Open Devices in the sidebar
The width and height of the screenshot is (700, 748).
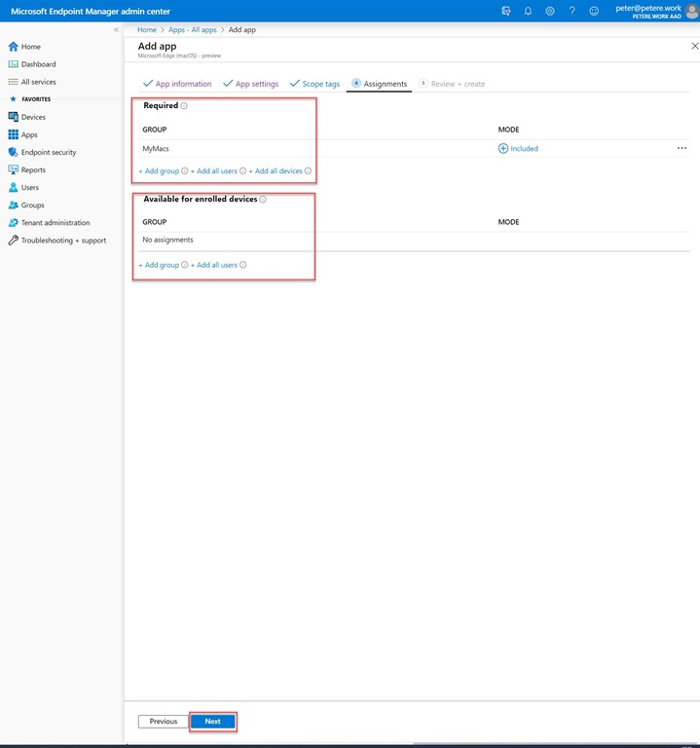pos(33,117)
